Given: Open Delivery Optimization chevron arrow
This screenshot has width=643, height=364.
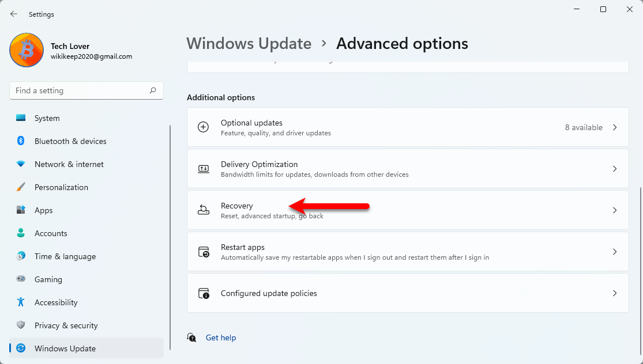Looking at the screenshot, I should click(x=615, y=169).
